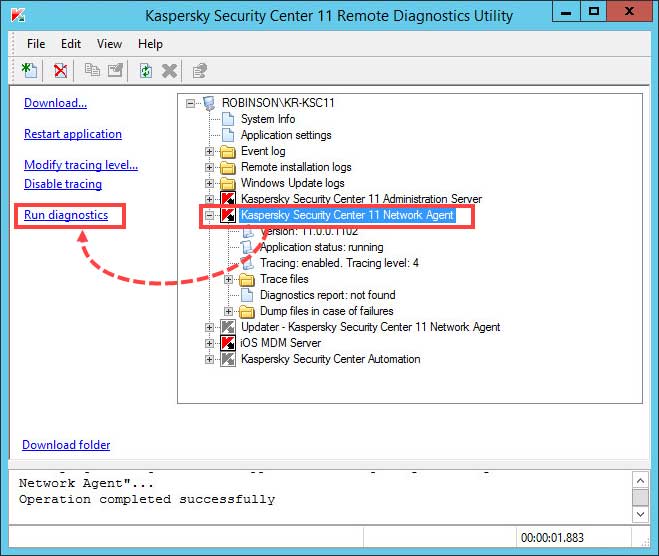
Task: Click the System Info document icon
Action: point(228,119)
